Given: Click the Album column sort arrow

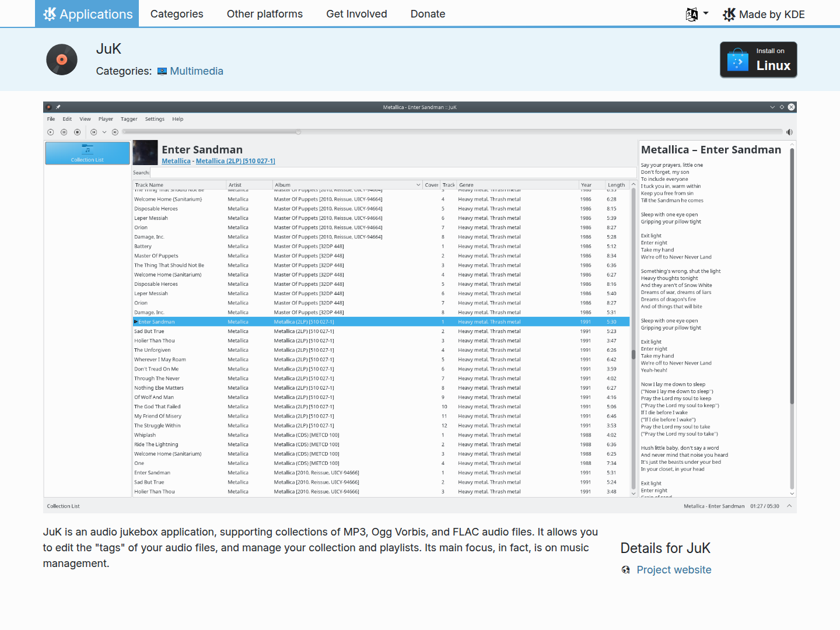Looking at the screenshot, I should coord(418,185).
